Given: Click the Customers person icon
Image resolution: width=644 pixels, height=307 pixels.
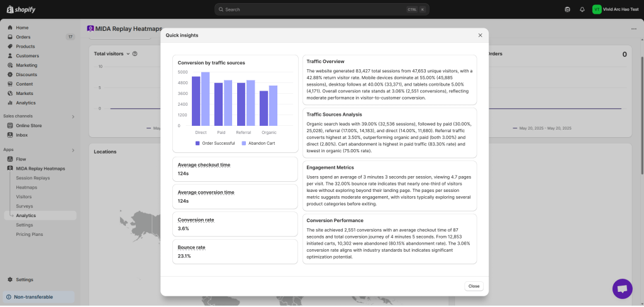Looking at the screenshot, I should pyautogui.click(x=10, y=56).
